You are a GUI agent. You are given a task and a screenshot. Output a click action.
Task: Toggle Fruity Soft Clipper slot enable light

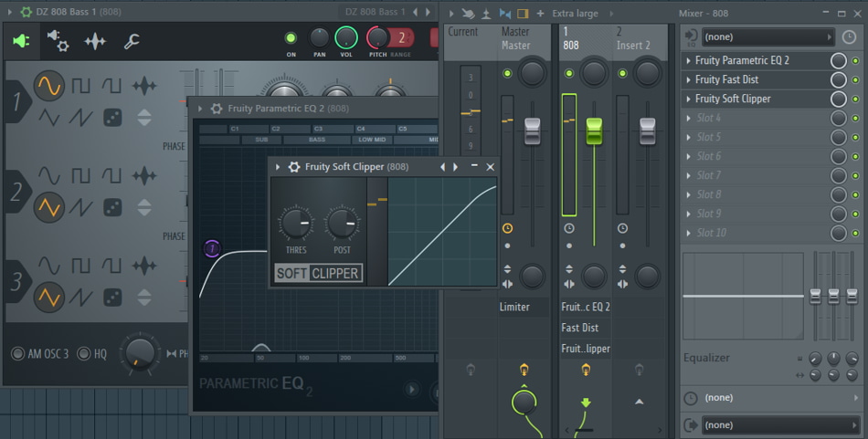pyautogui.click(x=855, y=99)
